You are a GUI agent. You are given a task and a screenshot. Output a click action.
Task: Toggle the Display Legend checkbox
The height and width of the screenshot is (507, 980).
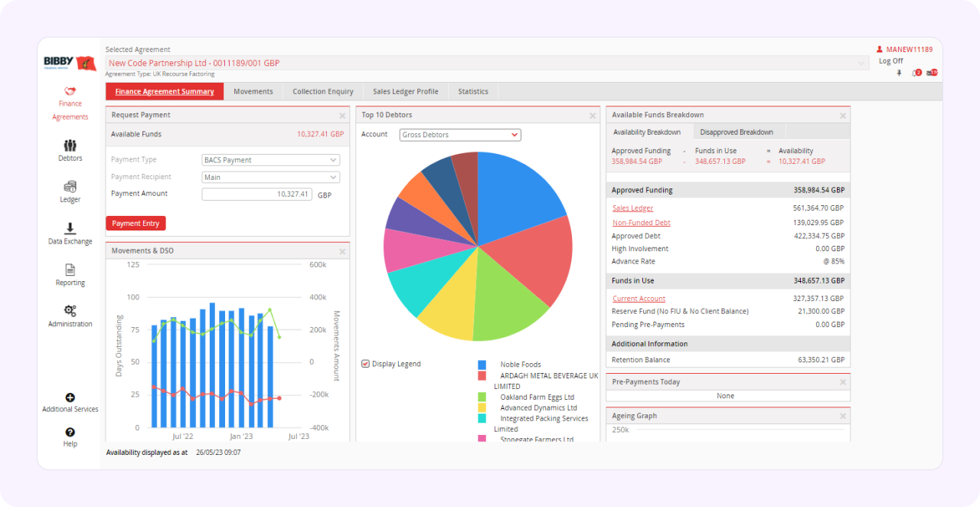tap(365, 364)
